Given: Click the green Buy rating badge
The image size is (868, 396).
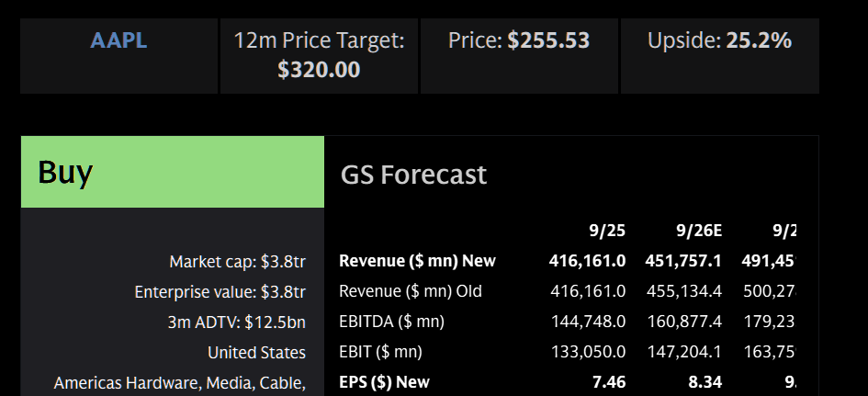Looking at the screenshot, I should (x=173, y=172).
